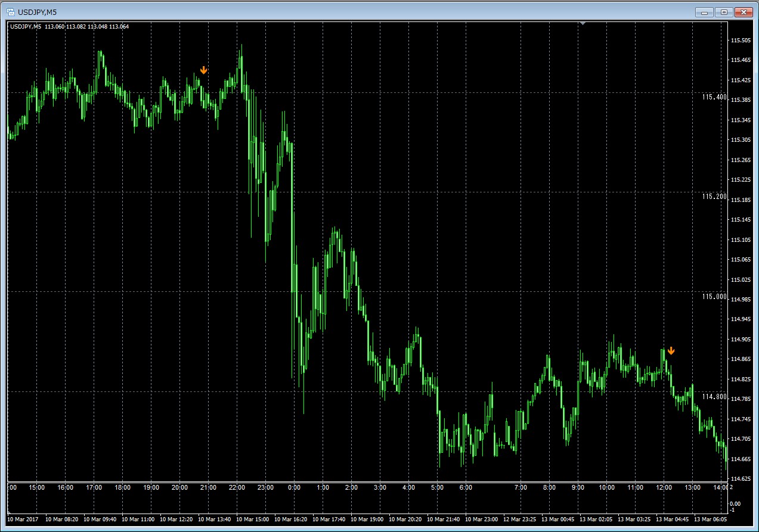Click the 10 Mar 2017 date label

pyautogui.click(x=23, y=518)
